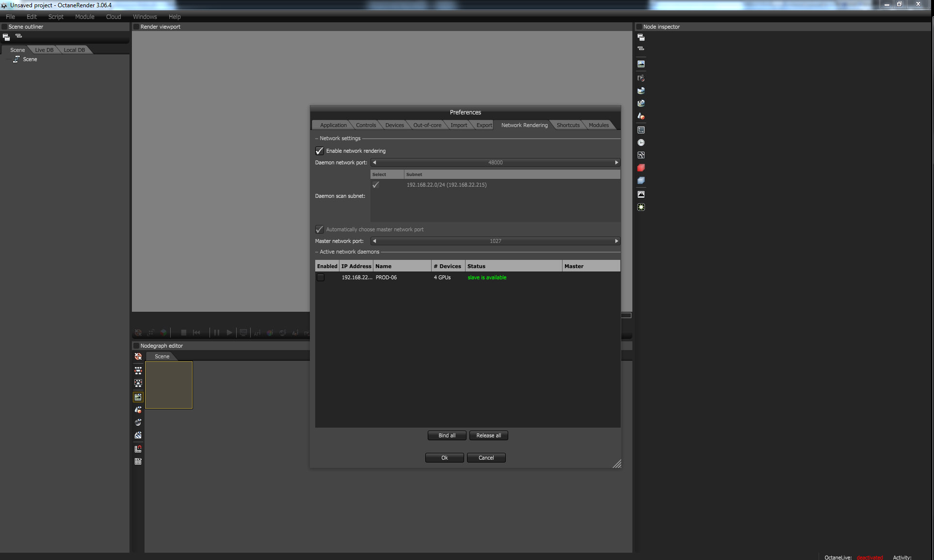This screenshot has width=934, height=560.
Task: Click the cone-and-sphere icon in Node inspector
Action: [x=641, y=116]
